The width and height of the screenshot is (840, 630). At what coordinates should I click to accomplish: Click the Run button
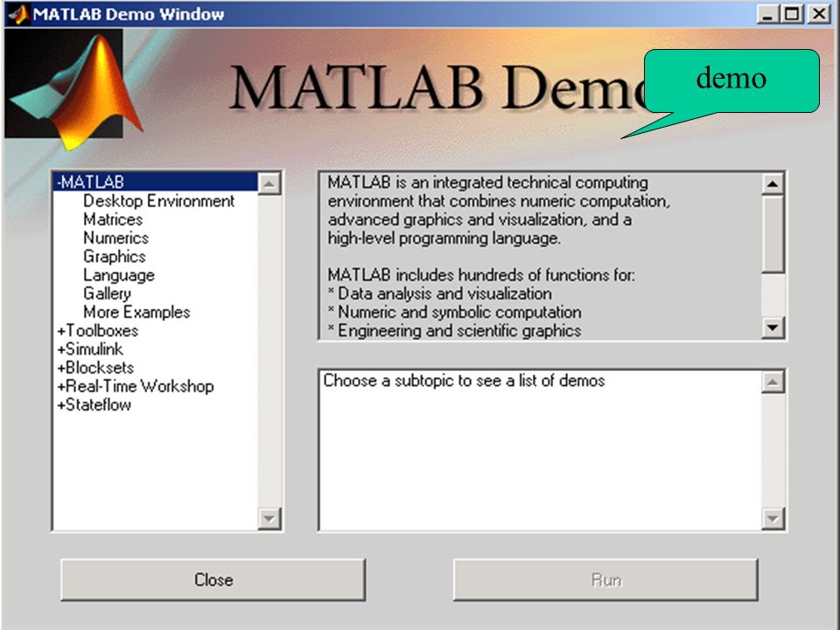coord(605,579)
